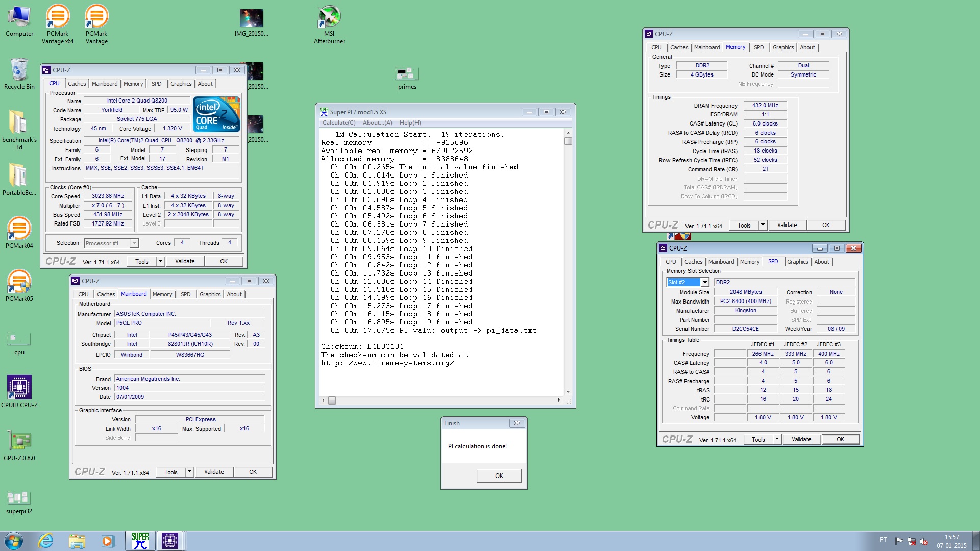Screen dimensions: 980x551
Task: Click the Kingston manufacturer field
Action: (x=745, y=311)
